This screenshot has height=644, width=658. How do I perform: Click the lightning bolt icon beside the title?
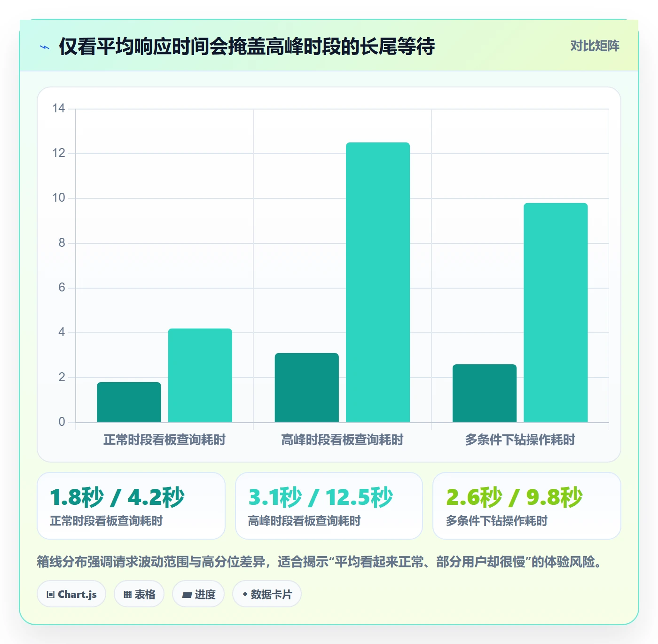pyautogui.click(x=45, y=47)
